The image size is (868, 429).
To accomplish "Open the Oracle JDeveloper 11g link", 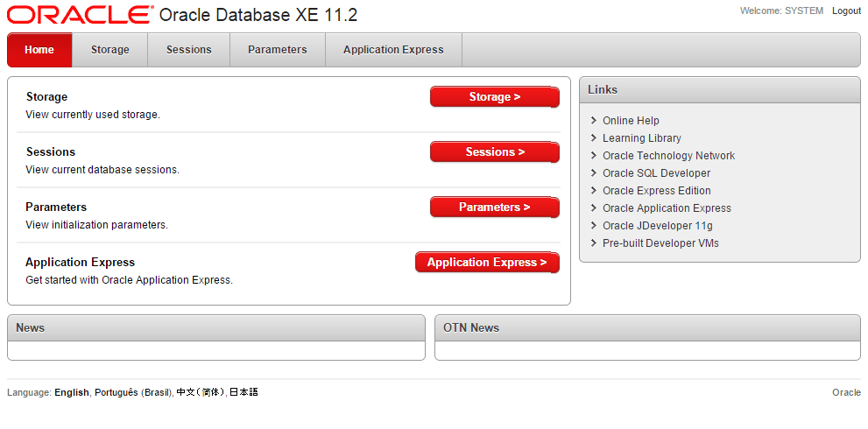I will click(x=658, y=226).
